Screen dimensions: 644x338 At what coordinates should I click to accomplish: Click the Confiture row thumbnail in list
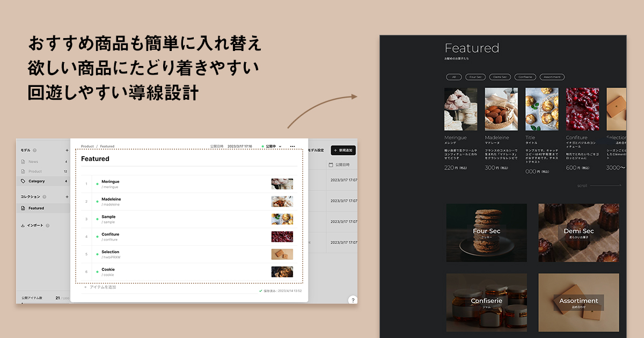click(282, 237)
